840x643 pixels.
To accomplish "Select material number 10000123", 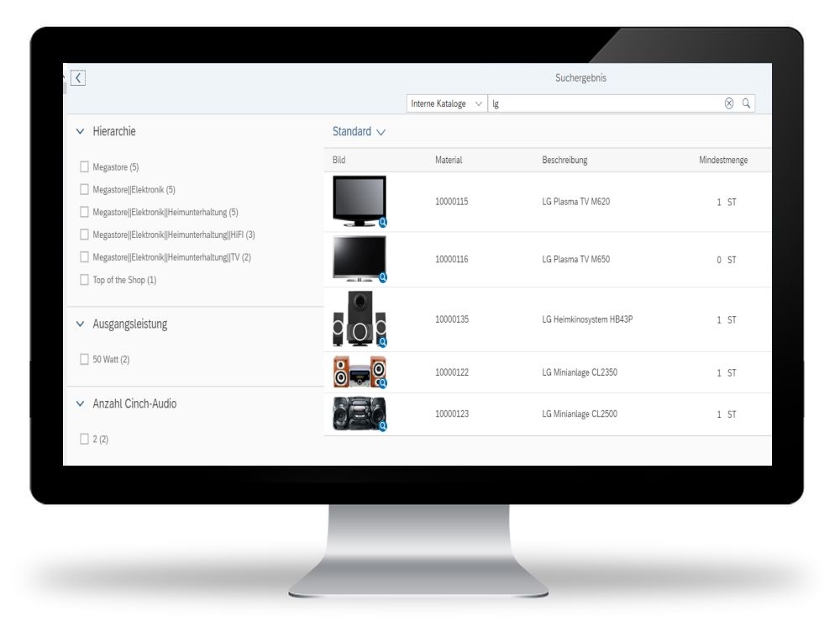I will [x=452, y=414].
